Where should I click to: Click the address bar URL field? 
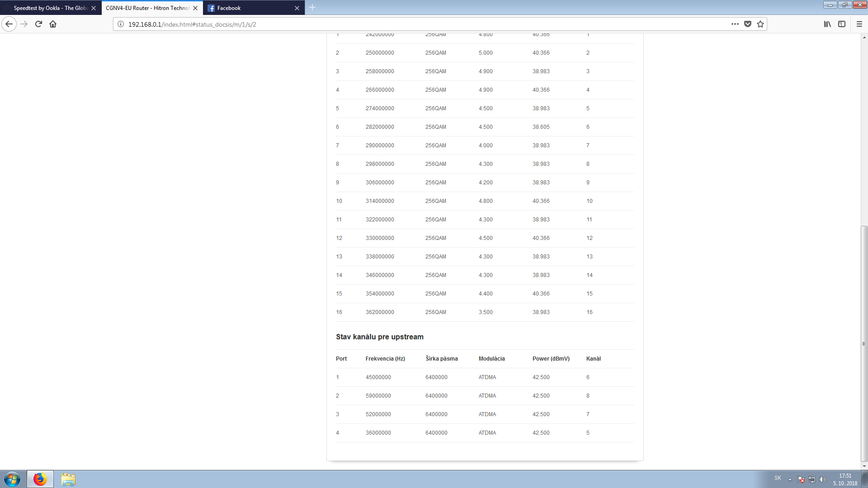(425, 24)
